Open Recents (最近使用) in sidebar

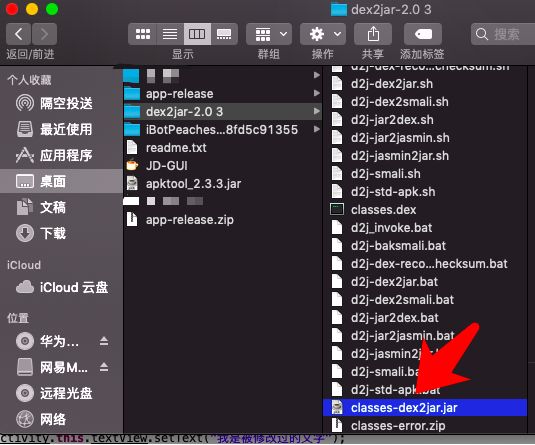pyautogui.click(x=61, y=129)
